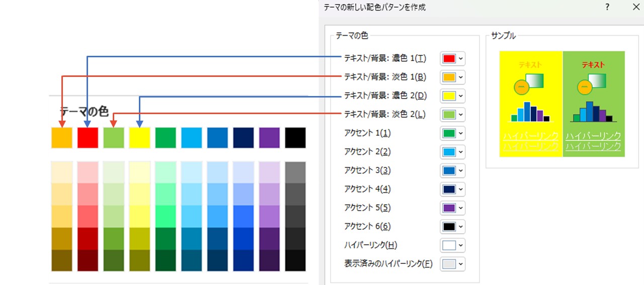Viewport: 644px width, 285px height.
Task: Open the アクセント 2 light blue dropdown
Action: [x=452, y=152]
